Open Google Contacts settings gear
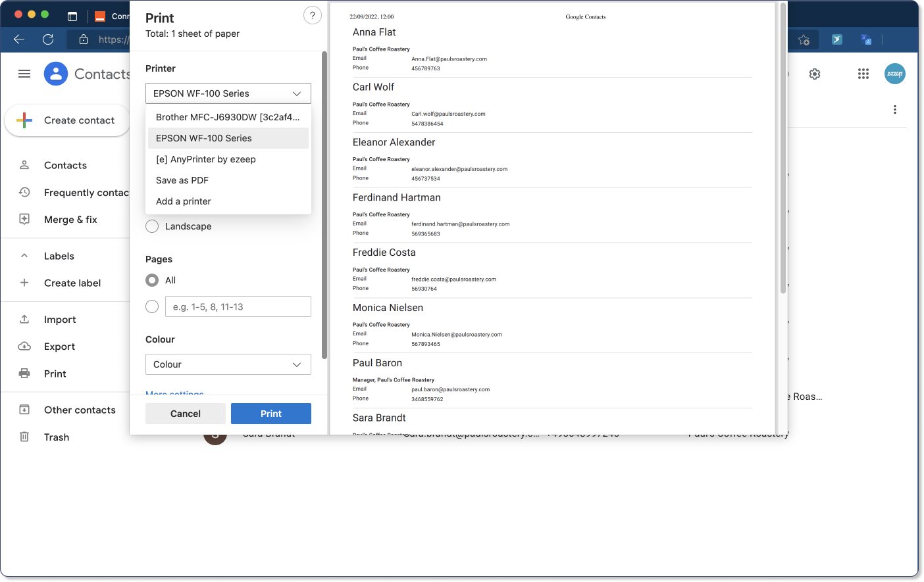The height and width of the screenshot is (582, 924). coord(814,74)
